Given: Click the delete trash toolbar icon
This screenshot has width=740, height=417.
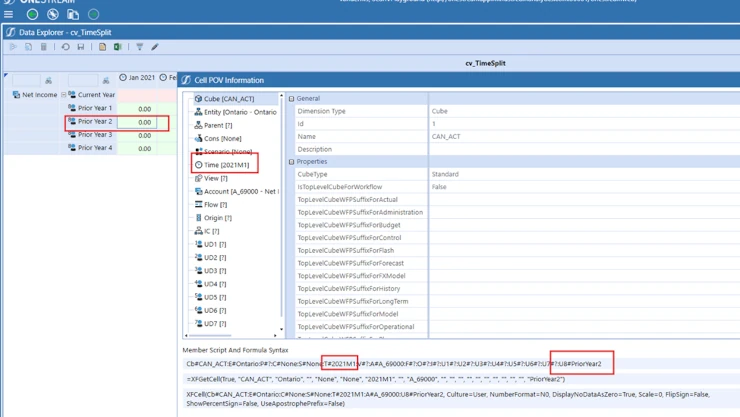Looking at the screenshot, I should [44, 47].
